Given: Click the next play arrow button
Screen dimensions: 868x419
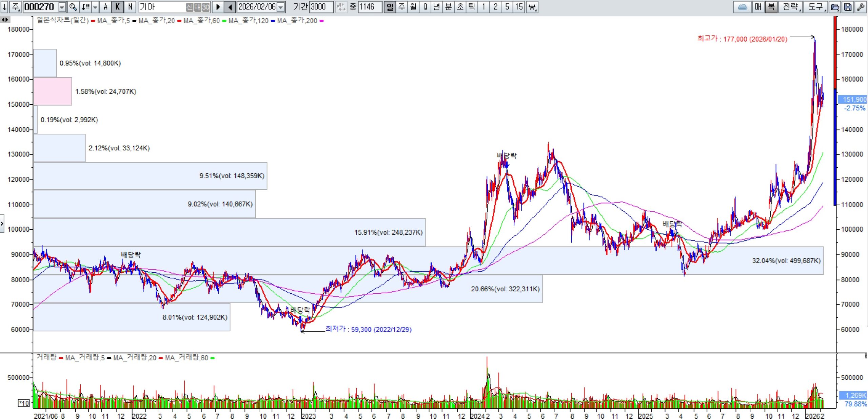Looking at the screenshot, I should coord(218,7).
